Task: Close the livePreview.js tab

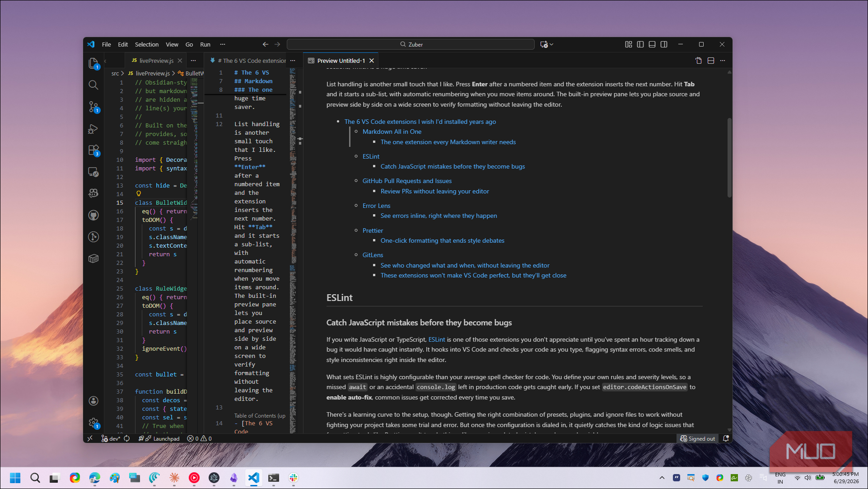Action: coord(180,61)
